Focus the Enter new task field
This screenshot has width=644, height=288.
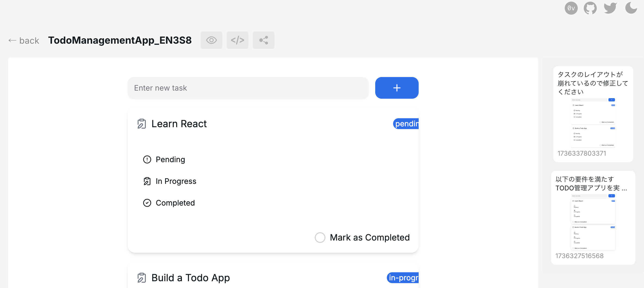pyautogui.click(x=248, y=88)
